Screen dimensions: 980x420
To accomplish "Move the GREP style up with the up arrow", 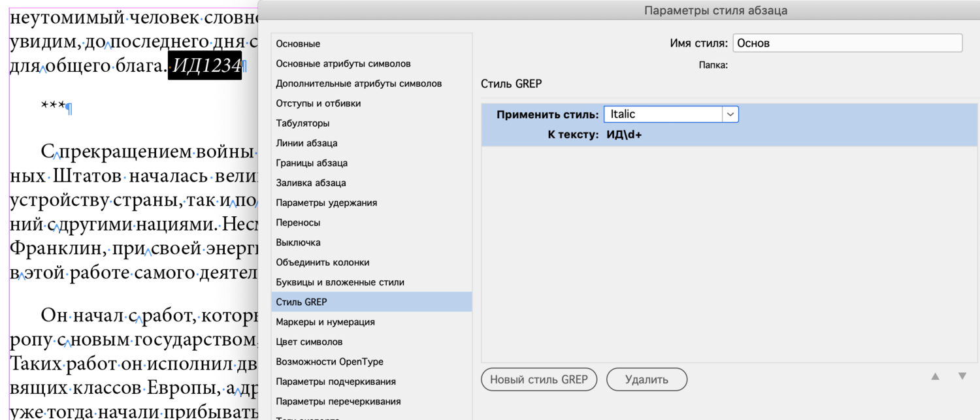I will click(x=936, y=376).
